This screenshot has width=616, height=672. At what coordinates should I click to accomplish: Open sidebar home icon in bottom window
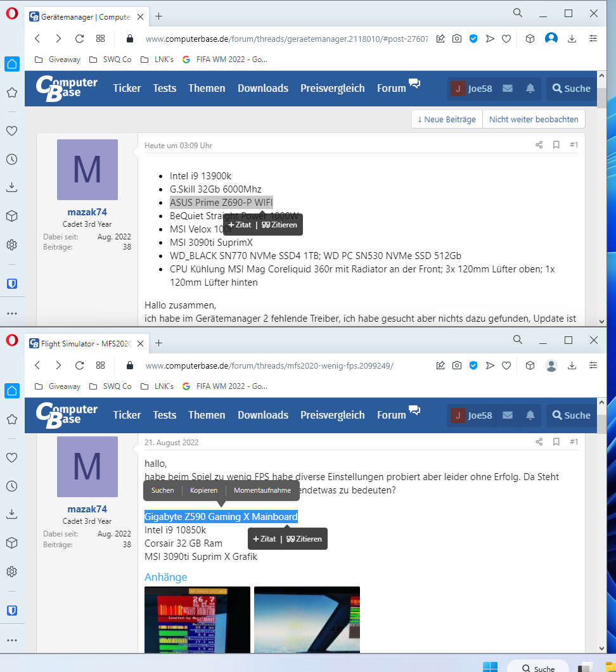tap(12, 391)
